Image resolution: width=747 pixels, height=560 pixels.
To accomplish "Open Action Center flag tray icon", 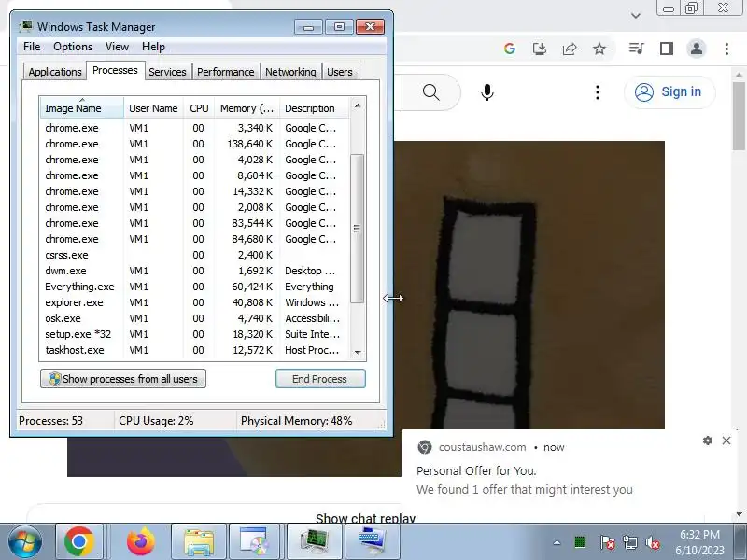I will tap(607, 542).
